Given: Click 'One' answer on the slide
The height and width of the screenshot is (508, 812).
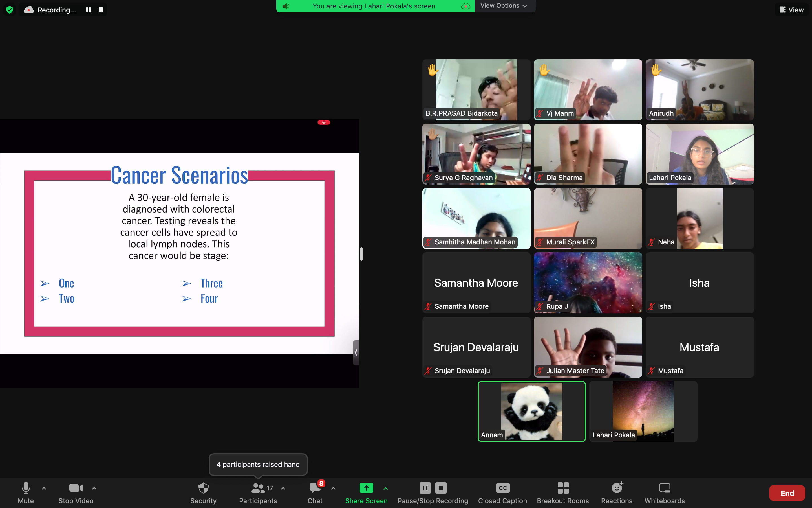Looking at the screenshot, I should click(67, 283).
